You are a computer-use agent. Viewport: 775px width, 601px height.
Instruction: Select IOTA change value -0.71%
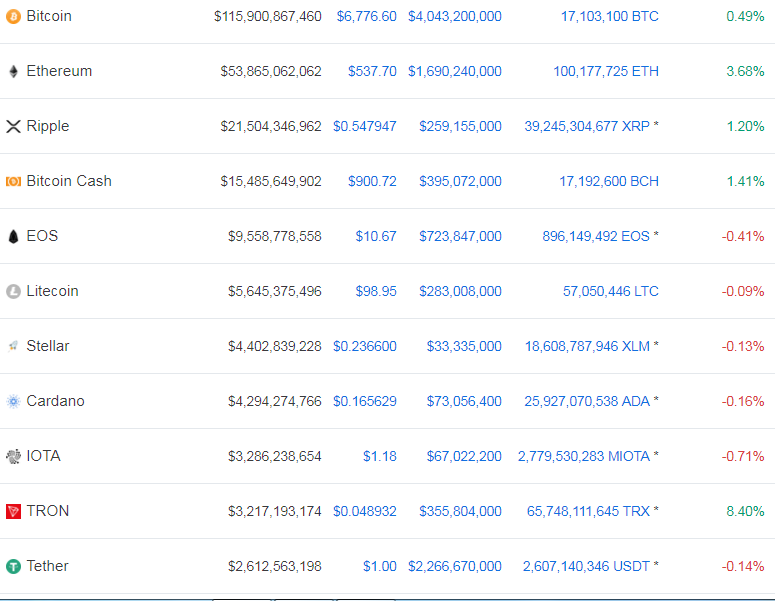[743, 456]
